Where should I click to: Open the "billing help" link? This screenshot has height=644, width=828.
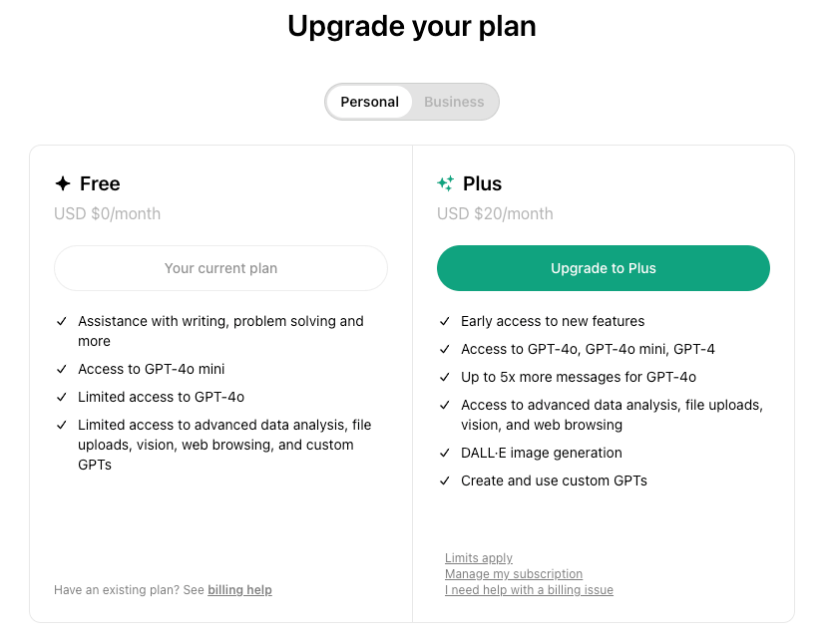coord(239,590)
